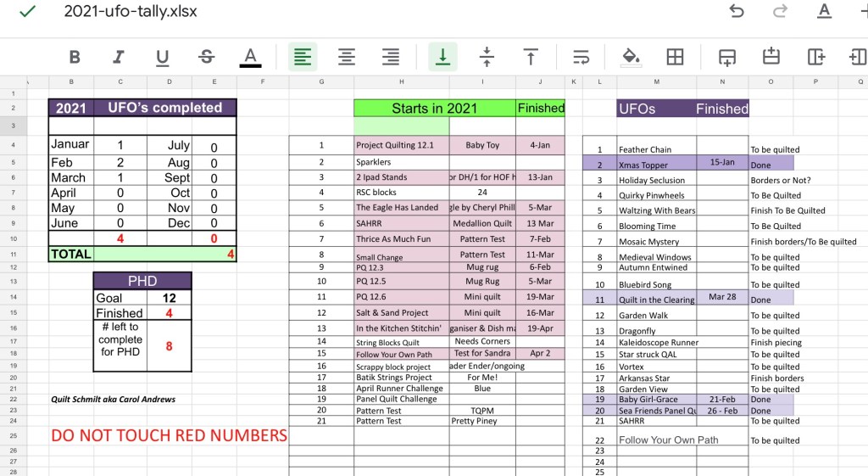Apply underline to selected cell
Screen dimensions: 868x476
[x=163, y=57]
